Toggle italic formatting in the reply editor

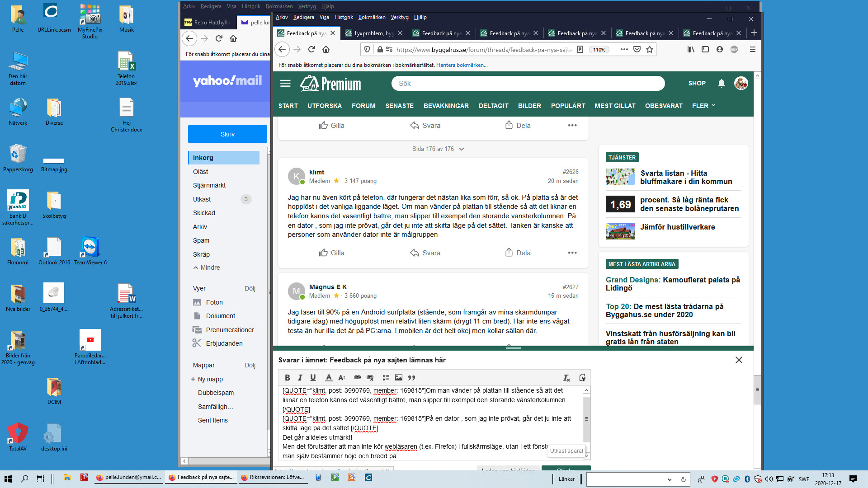300,378
